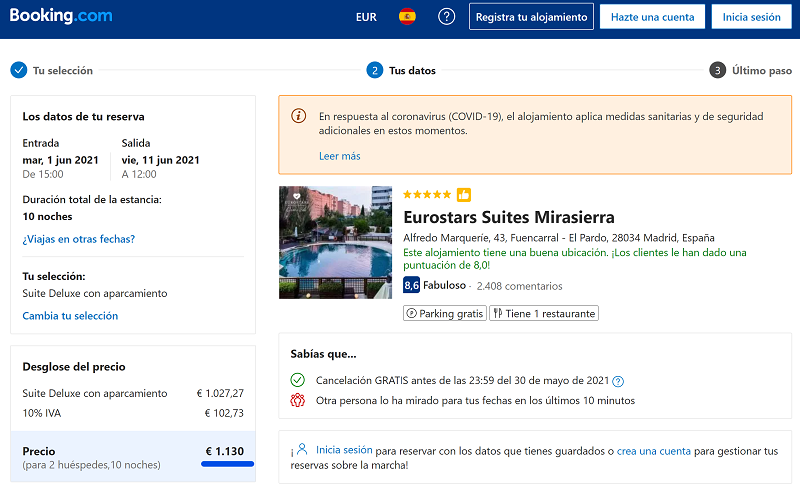Open the cancellation info question mark icon
Viewport: 800px width, 491px height.
click(618, 381)
